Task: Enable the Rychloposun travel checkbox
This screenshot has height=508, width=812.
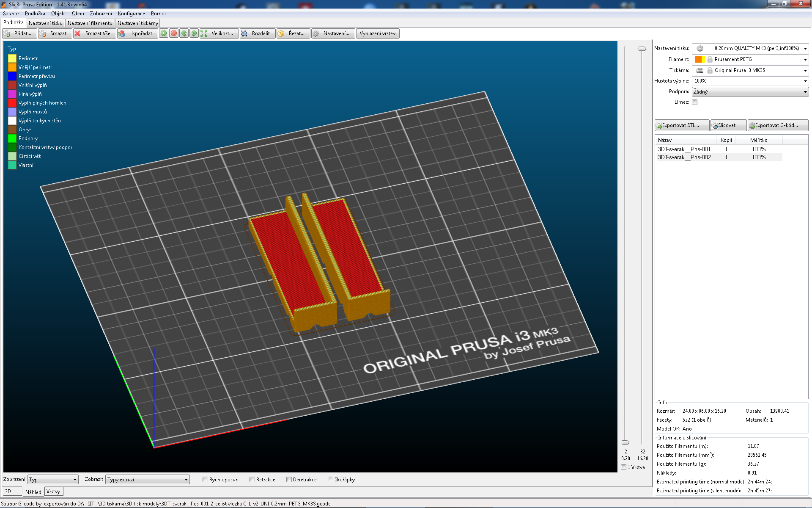Action: pos(205,480)
